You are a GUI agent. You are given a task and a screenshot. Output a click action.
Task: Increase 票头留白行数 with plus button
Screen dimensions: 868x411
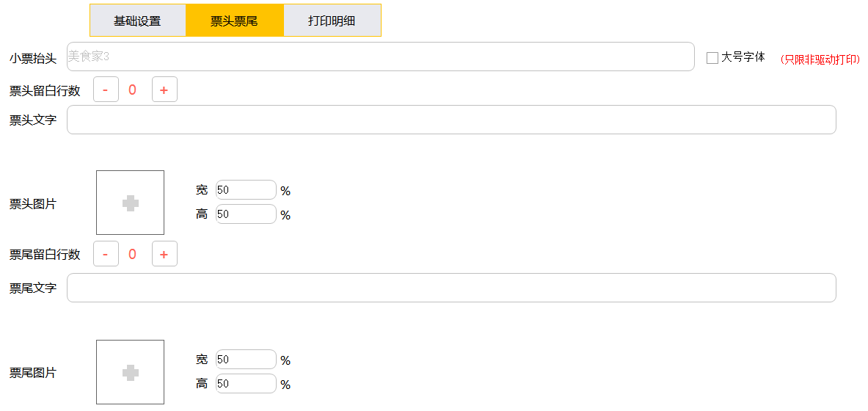(164, 90)
